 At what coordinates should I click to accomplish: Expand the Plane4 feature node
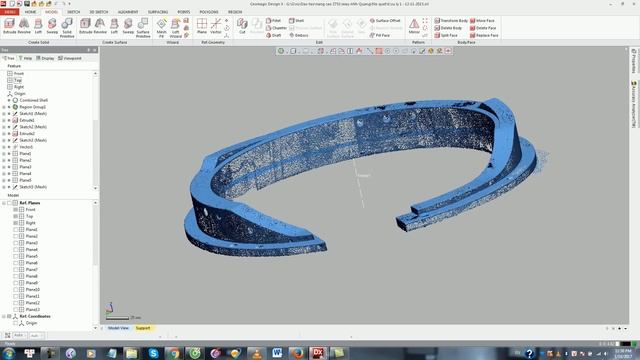pos(4,173)
